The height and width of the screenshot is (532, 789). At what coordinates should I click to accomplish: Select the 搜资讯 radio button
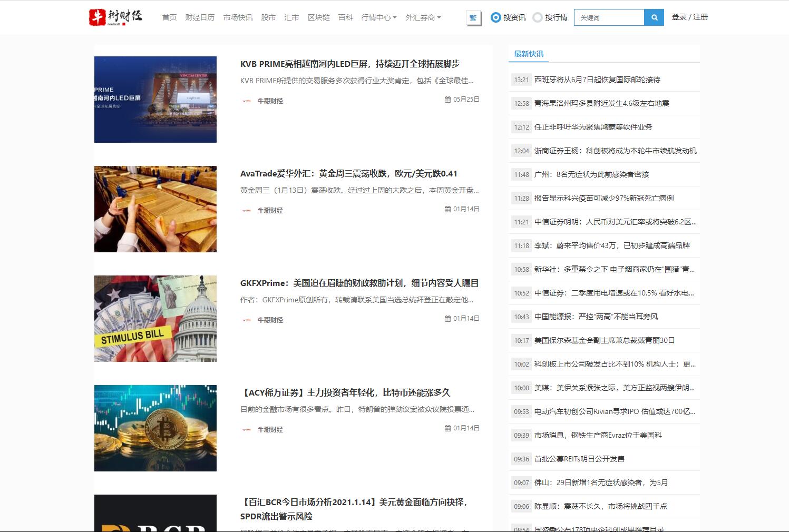coord(495,17)
